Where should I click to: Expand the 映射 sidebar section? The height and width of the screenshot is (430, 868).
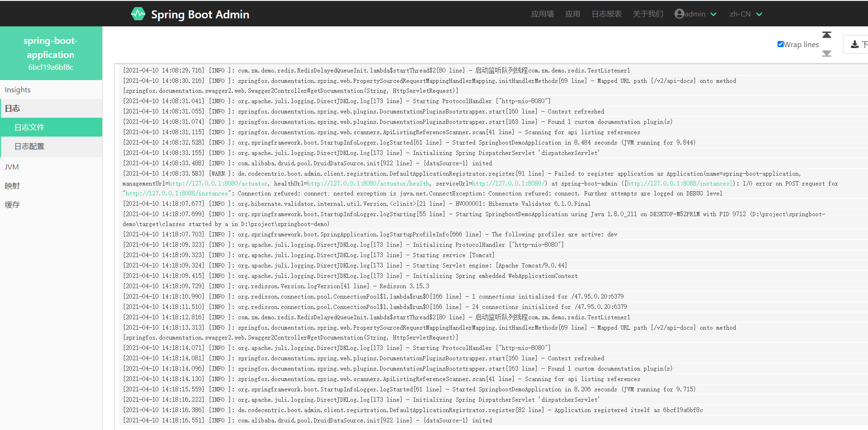tap(51, 186)
